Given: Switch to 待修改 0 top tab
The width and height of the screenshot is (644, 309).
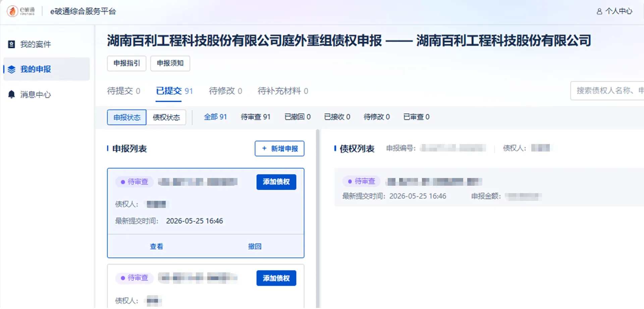Looking at the screenshot, I should pos(225,91).
